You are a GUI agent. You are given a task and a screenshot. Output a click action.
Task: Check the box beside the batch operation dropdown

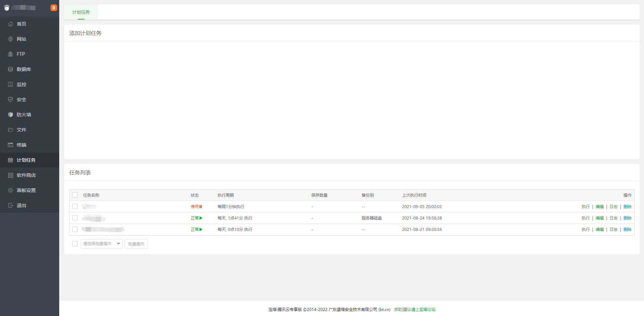click(75, 244)
